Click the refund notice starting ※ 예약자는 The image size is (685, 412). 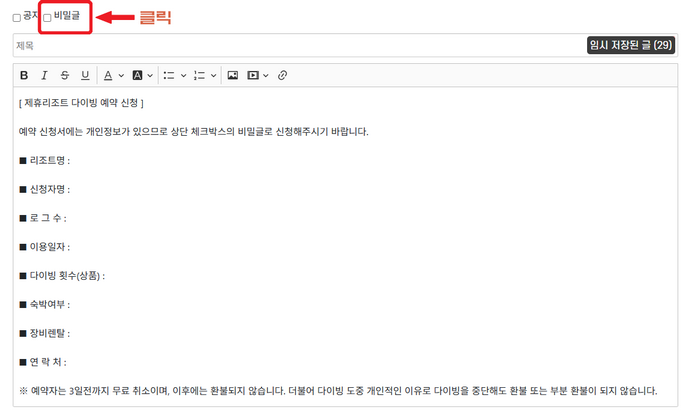click(x=338, y=391)
